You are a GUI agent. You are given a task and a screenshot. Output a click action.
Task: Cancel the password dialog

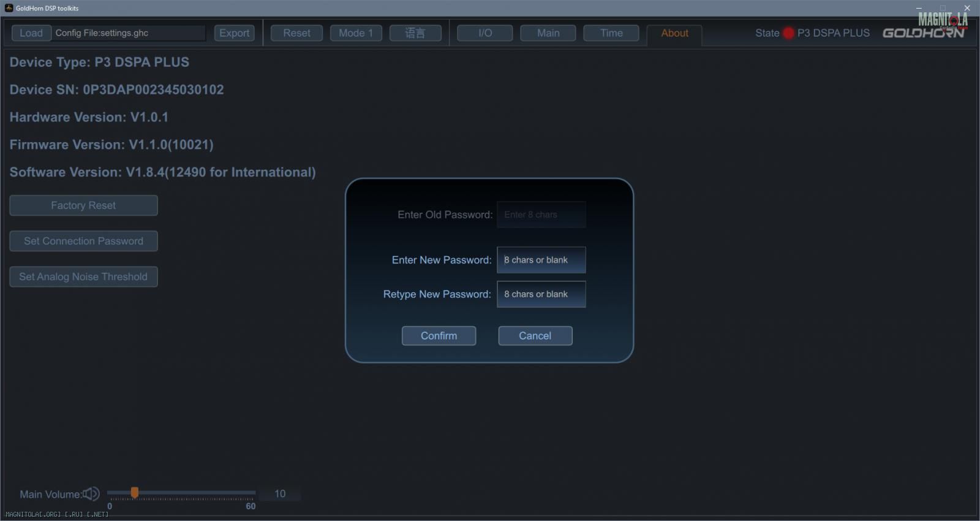[535, 336]
